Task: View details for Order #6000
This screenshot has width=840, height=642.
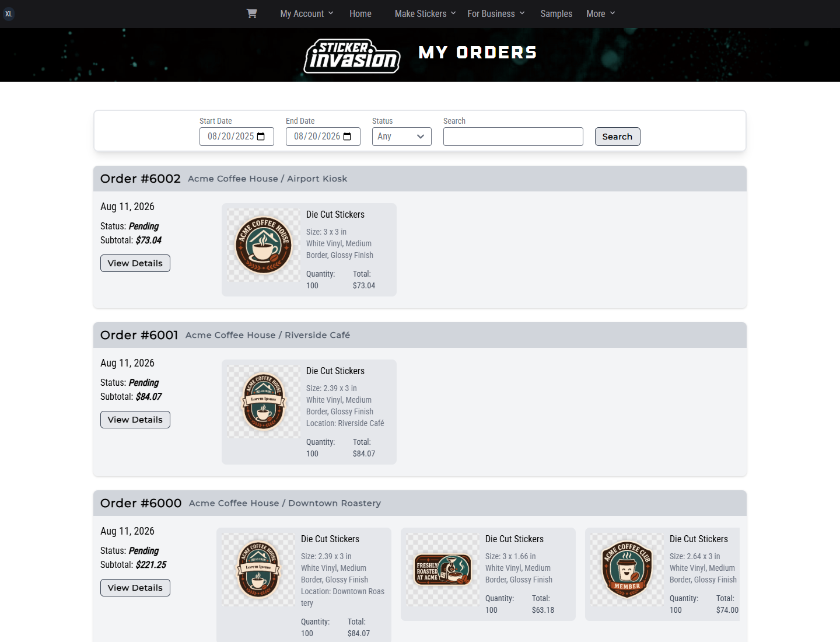Action: point(135,588)
